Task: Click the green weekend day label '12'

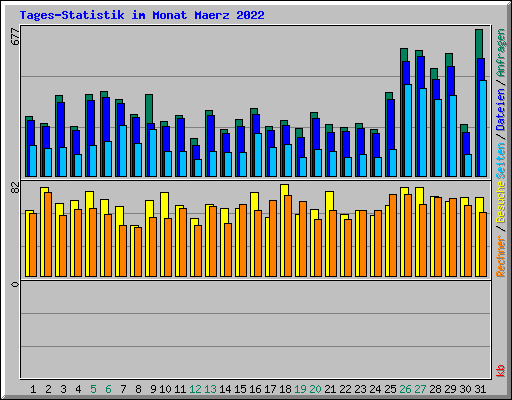Action: pyautogui.click(x=195, y=389)
